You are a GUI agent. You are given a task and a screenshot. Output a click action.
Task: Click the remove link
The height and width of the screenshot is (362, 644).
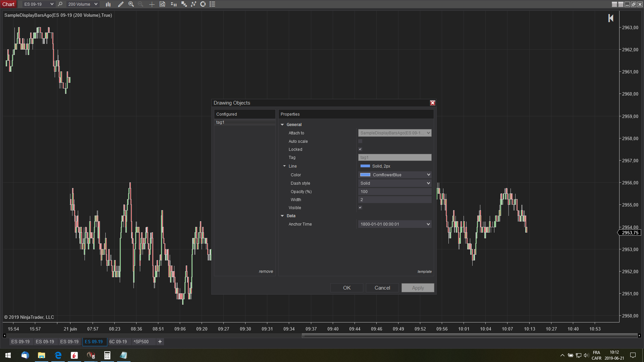[x=266, y=271]
